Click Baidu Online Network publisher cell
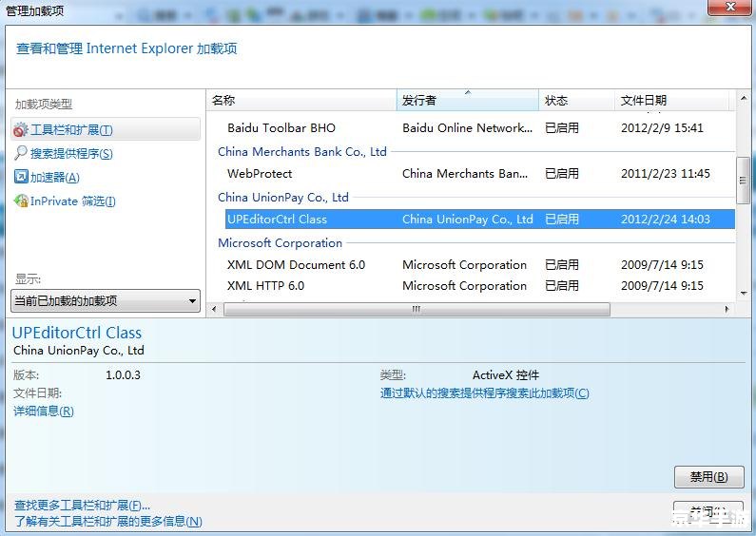Image resolution: width=756 pixels, height=536 pixels. (467, 128)
